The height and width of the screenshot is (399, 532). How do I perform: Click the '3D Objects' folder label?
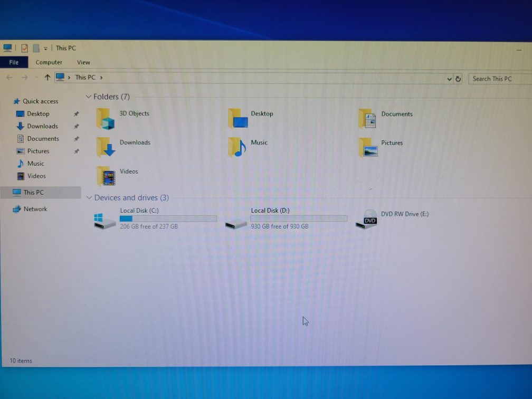[135, 113]
